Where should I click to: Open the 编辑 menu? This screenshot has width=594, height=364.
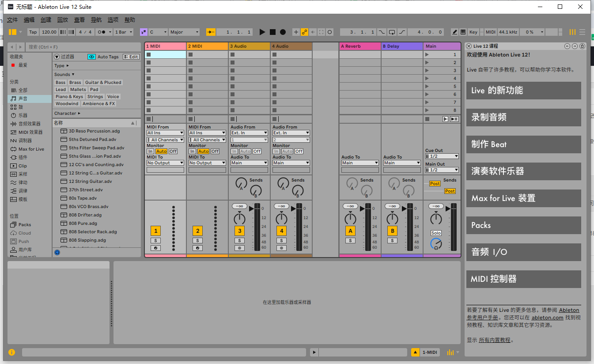coord(29,20)
